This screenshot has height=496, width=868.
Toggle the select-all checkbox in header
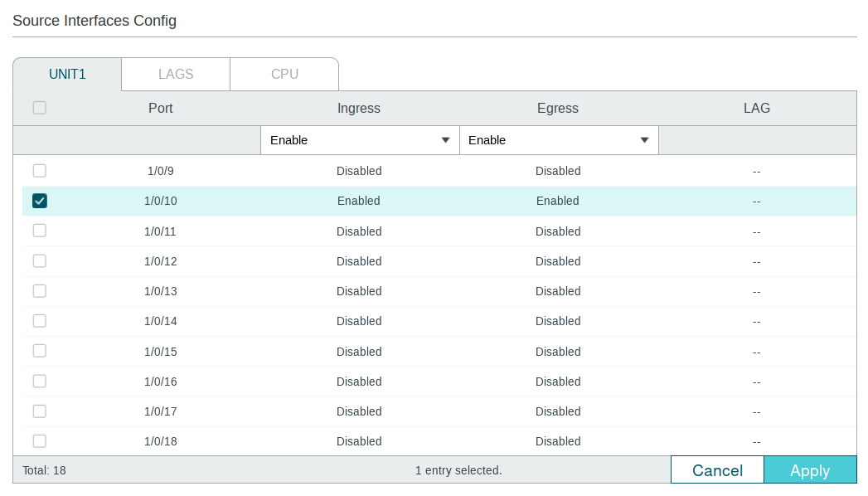click(x=39, y=107)
